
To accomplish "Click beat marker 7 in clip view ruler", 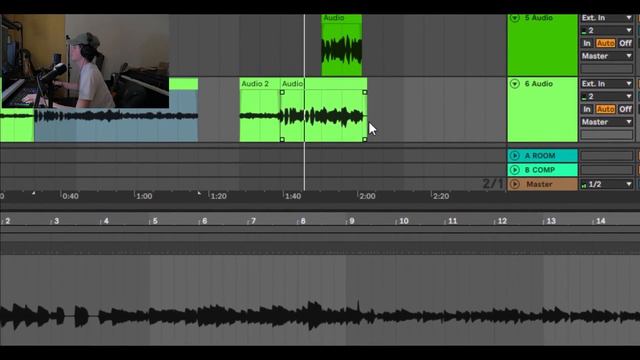I will point(253,221).
